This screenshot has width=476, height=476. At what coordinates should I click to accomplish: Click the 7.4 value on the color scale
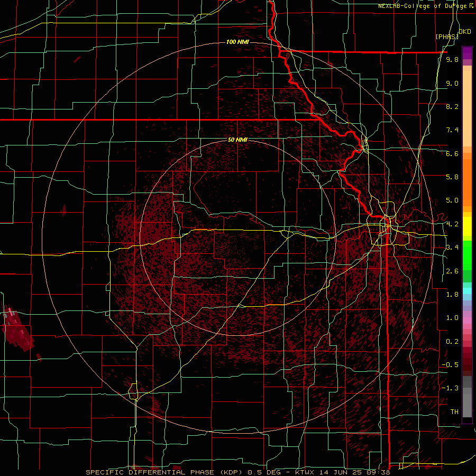pos(452,130)
